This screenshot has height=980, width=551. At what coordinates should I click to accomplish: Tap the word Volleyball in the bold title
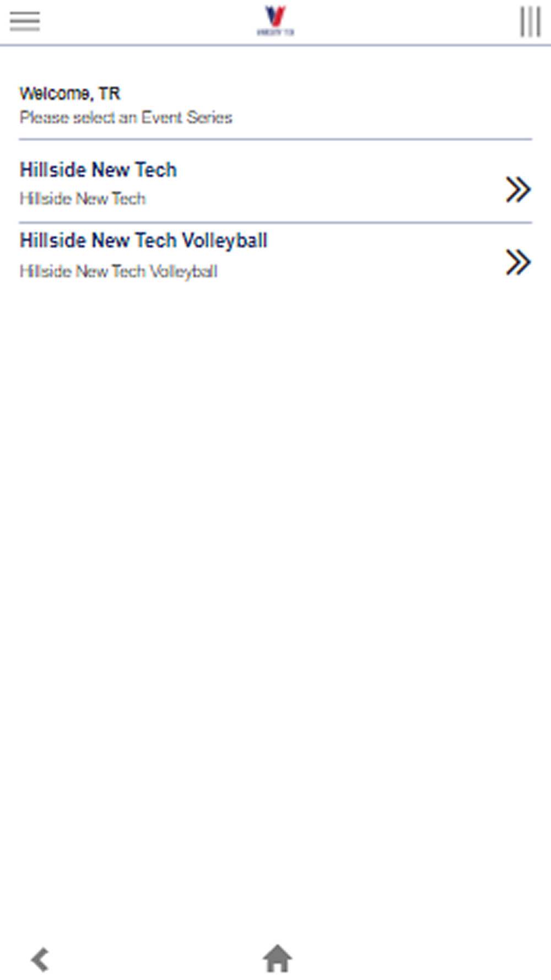point(225,241)
